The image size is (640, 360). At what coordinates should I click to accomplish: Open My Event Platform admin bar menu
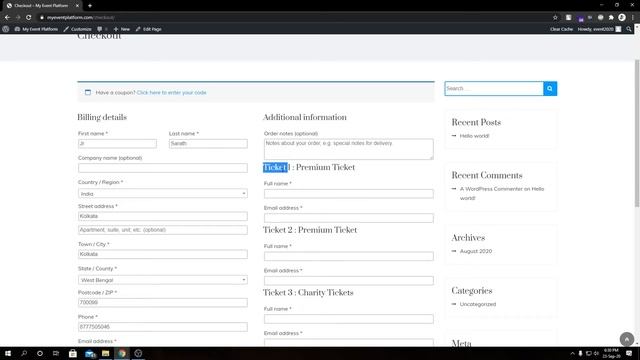click(36, 29)
